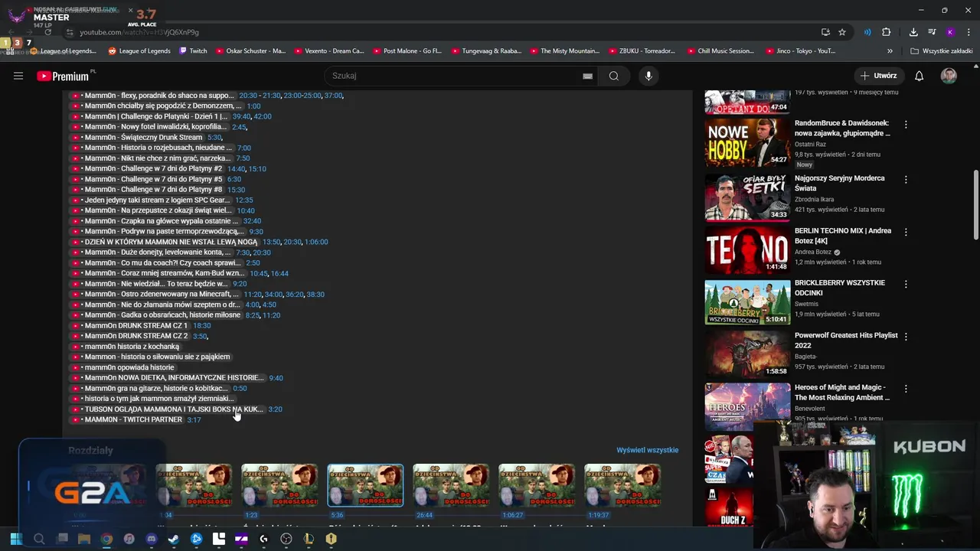Screen dimensions: 980x551
Task: Select chapter thumbnail at 5:36
Action: pyautogui.click(x=365, y=485)
